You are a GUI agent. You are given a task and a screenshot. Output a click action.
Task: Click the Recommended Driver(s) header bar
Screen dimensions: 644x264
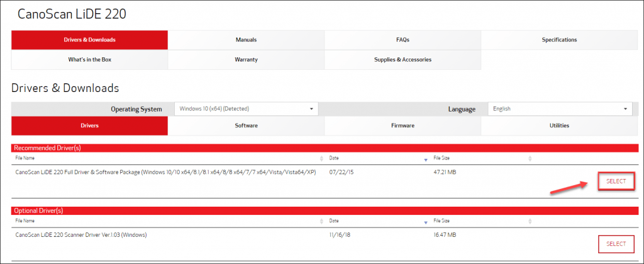tap(325, 148)
